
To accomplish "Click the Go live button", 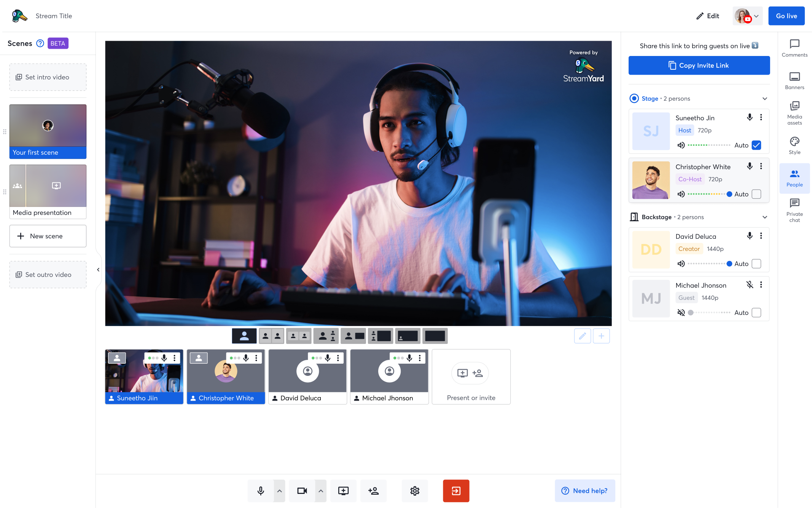I will point(786,16).
